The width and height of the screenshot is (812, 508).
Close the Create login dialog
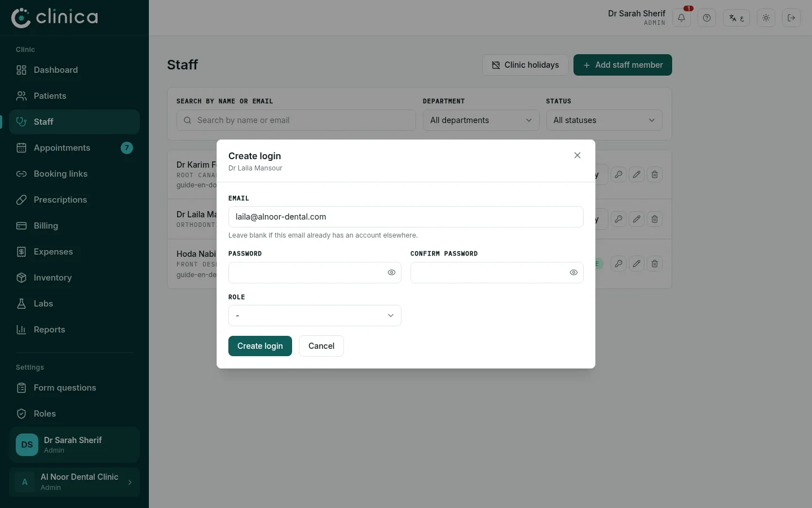[x=577, y=155]
